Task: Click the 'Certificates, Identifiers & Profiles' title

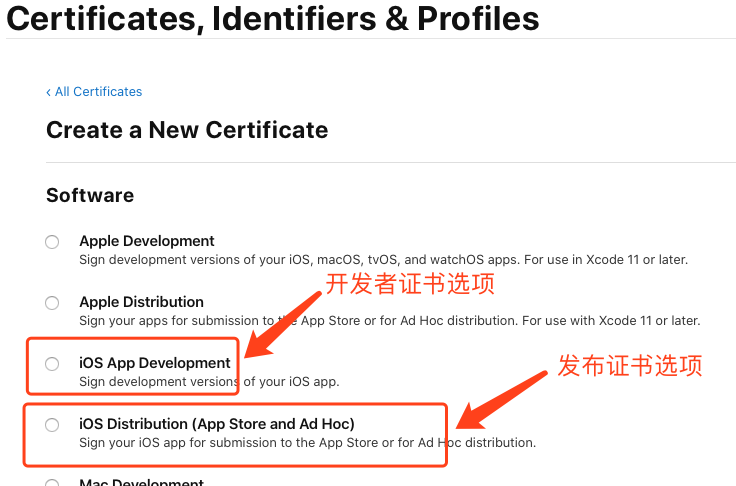Action: [x=273, y=19]
